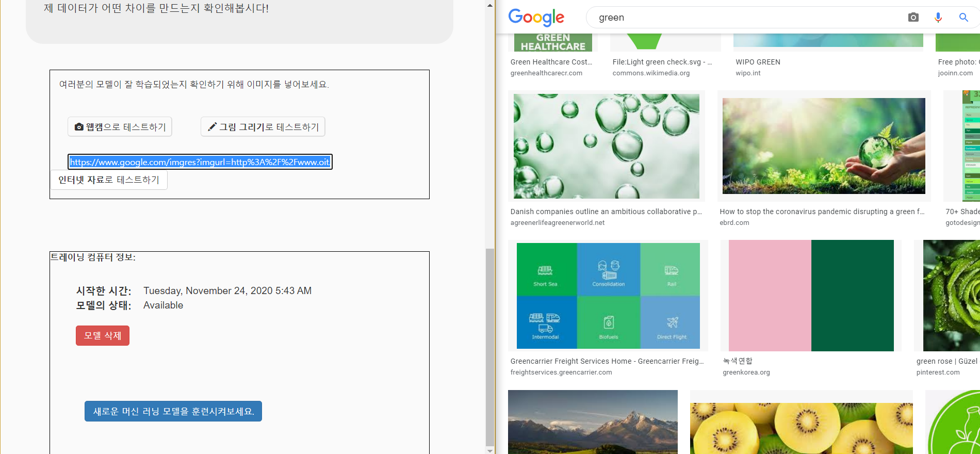The height and width of the screenshot is (454, 980).
Task: Click the '여러분의 모델이 잘 학습되었는지' instruction text
Action: [x=194, y=84]
